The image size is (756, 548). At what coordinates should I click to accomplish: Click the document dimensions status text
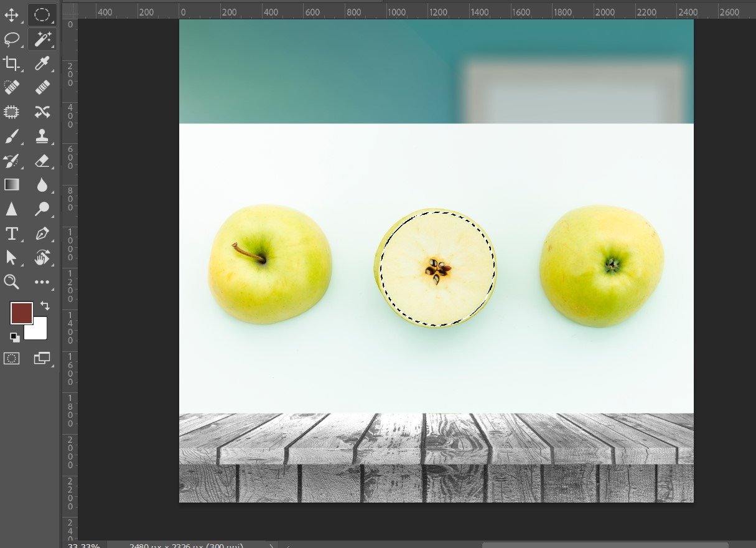click(x=186, y=546)
